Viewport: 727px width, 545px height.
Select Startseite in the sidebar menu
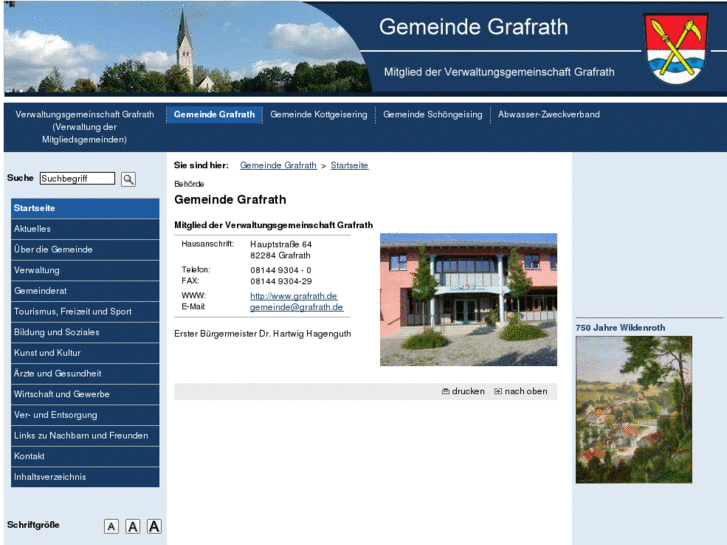tap(85, 208)
